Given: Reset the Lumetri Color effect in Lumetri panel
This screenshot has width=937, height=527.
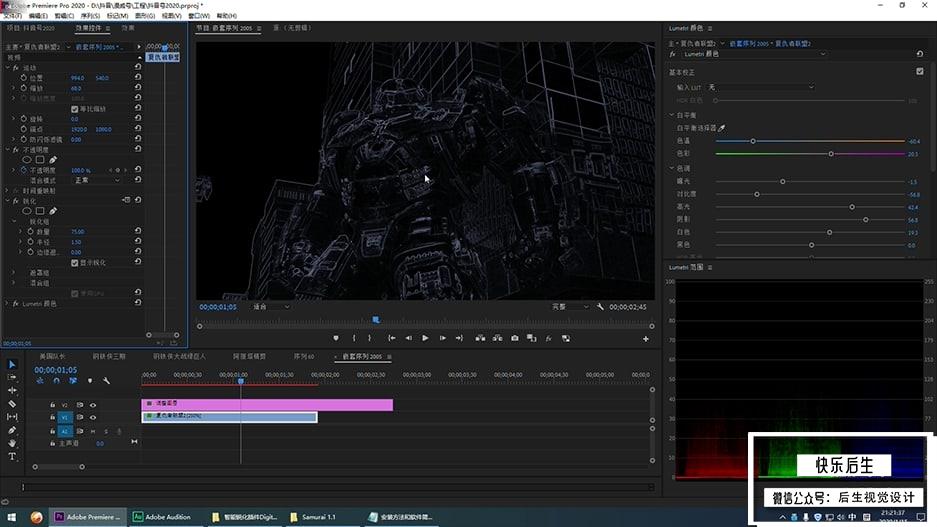Looking at the screenshot, I should pos(920,54).
